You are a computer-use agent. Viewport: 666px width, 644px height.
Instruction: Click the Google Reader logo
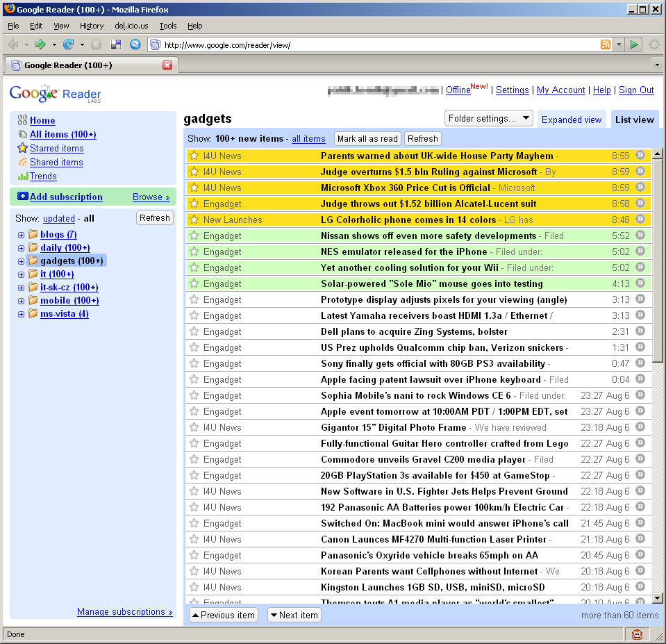(x=56, y=94)
